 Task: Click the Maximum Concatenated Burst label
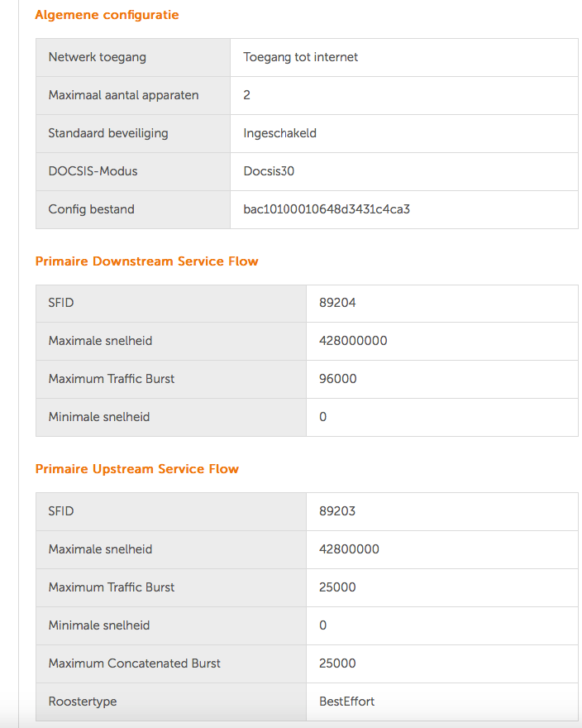point(134,663)
